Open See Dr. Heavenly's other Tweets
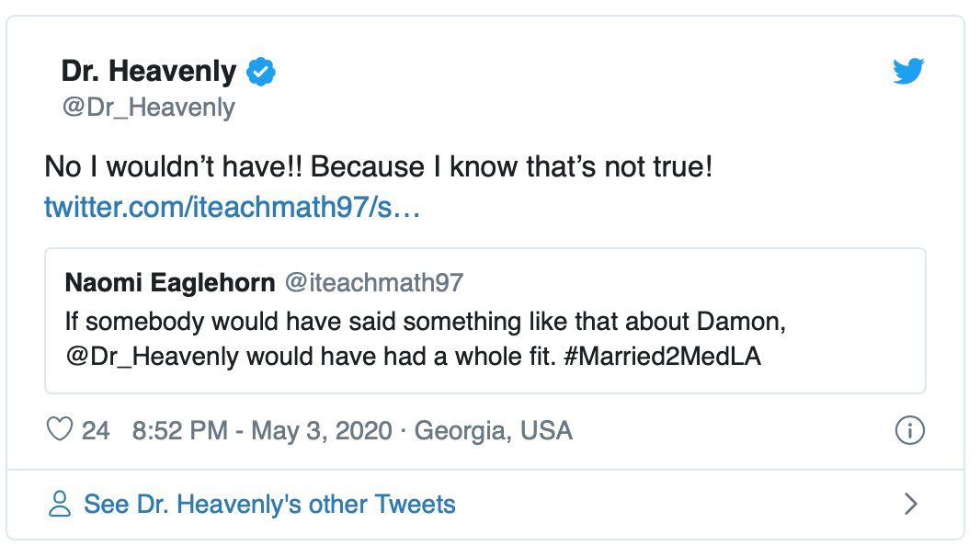Image resolution: width=980 pixels, height=557 pixels. 269,504
